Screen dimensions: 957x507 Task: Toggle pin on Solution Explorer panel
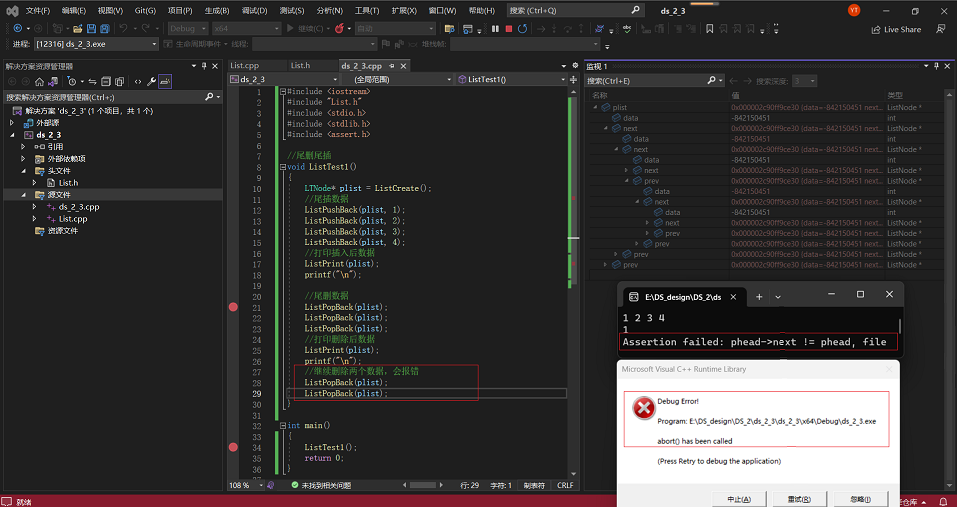coord(204,66)
